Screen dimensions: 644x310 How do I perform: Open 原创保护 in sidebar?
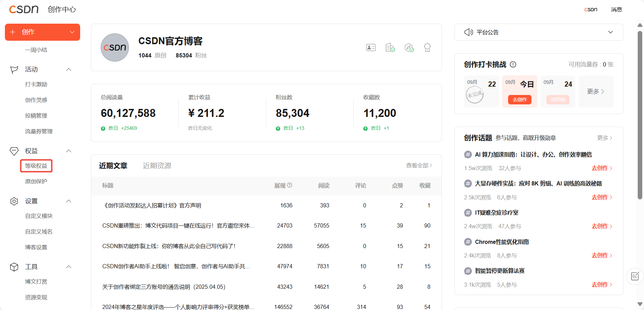click(36, 181)
